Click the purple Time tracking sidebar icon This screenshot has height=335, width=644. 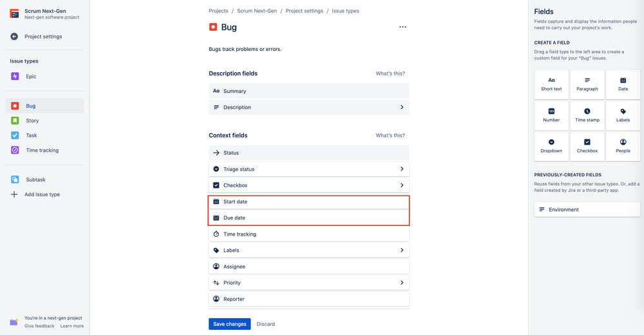(x=15, y=150)
